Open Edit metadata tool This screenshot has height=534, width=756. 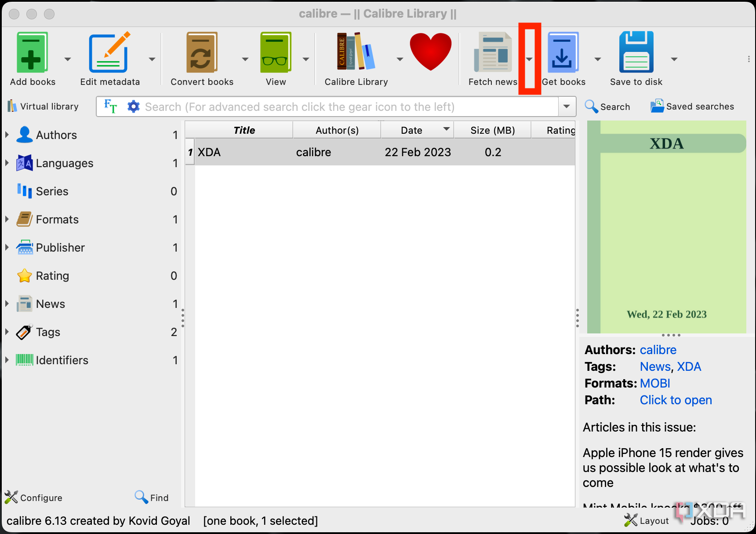coord(109,52)
